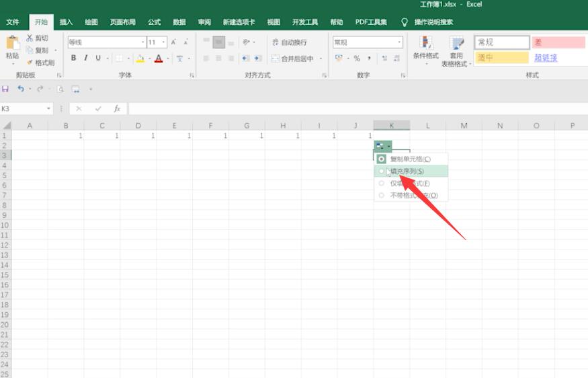
Task: Apply cell borders using the borders icon
Action: [x=119, y=59]
